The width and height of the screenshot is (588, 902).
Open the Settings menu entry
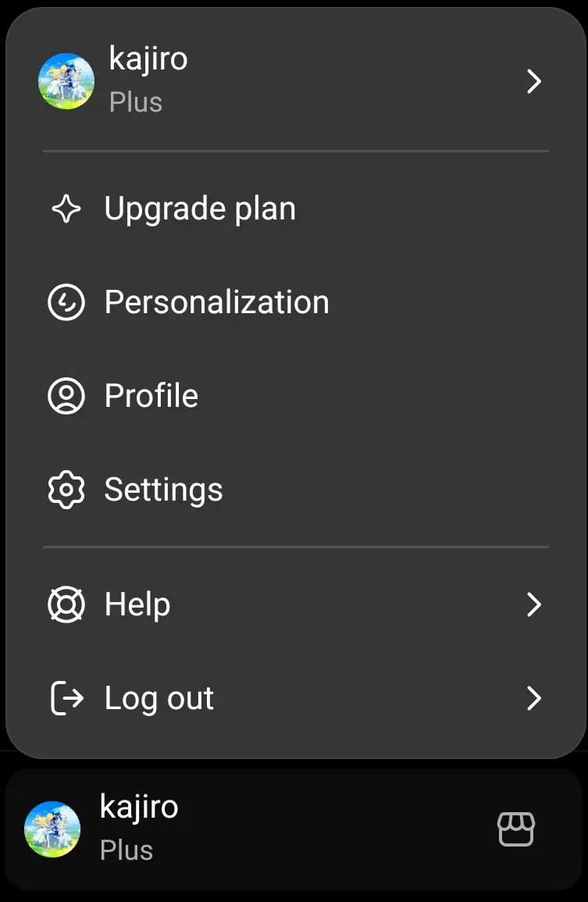pos(296,490)
